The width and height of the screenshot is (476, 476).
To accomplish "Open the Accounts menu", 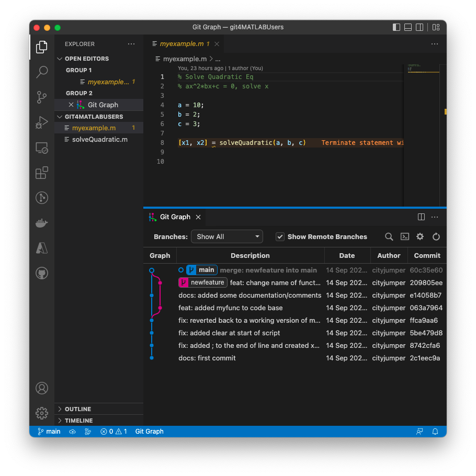I will (42, 388).
